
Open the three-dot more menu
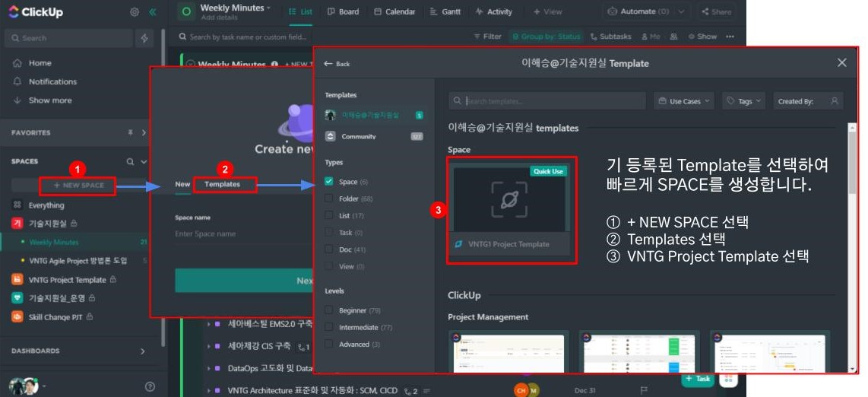(730, 37)
